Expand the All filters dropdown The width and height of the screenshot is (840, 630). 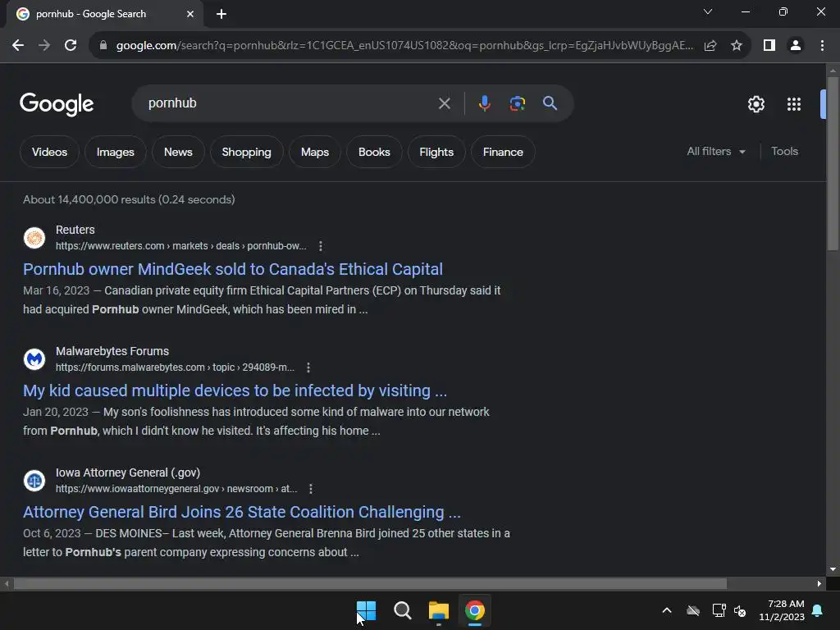coord(716,152)
